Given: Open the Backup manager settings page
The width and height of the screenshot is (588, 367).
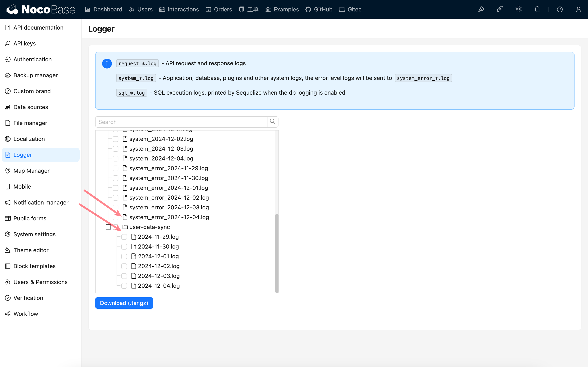Looking at the screenshot, I should click(x=36, y=75).
